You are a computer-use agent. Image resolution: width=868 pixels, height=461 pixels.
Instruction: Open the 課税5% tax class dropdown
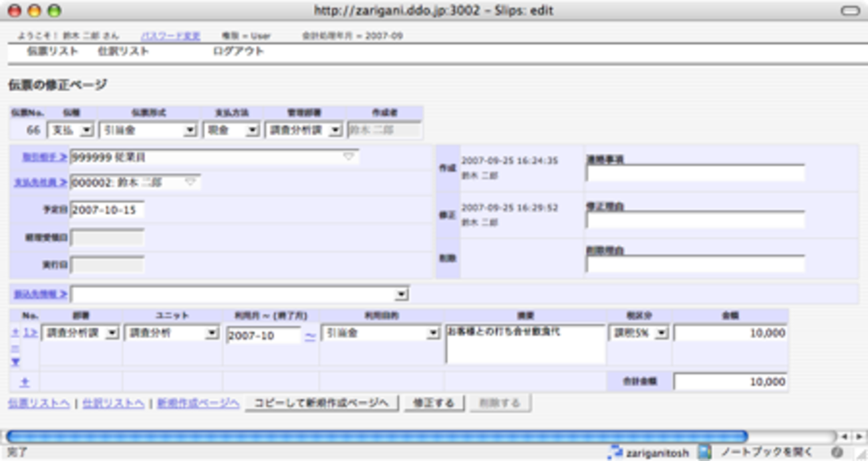pos(639,333)
